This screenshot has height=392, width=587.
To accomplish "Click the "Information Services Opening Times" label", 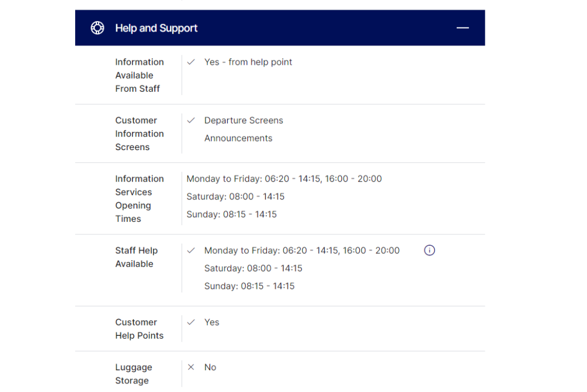I will click(x=139, y=198).
